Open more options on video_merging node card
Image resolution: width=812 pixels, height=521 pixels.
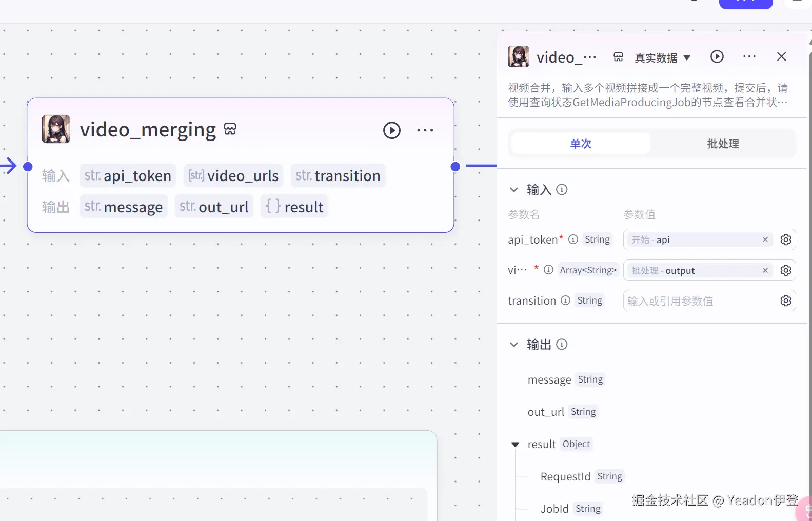click(425, 130)
